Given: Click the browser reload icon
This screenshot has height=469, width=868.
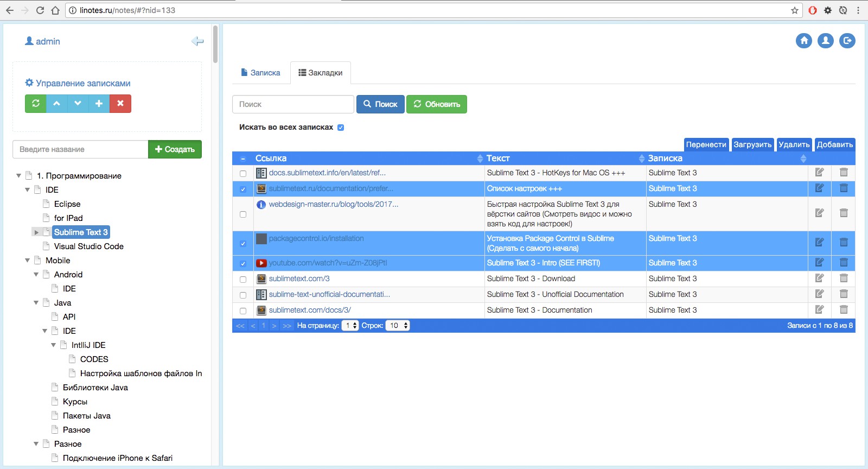Looking at the screenshot, I should pos(40,10).
